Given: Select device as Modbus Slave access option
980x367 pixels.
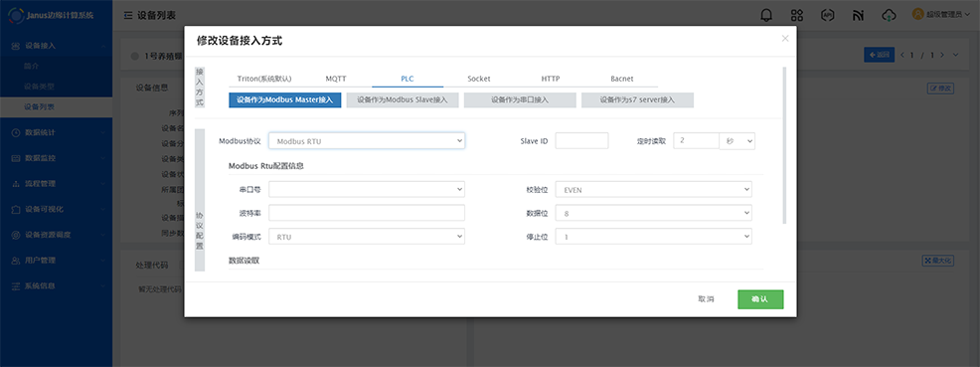Looking at the screenshot, I should point(403,100).
